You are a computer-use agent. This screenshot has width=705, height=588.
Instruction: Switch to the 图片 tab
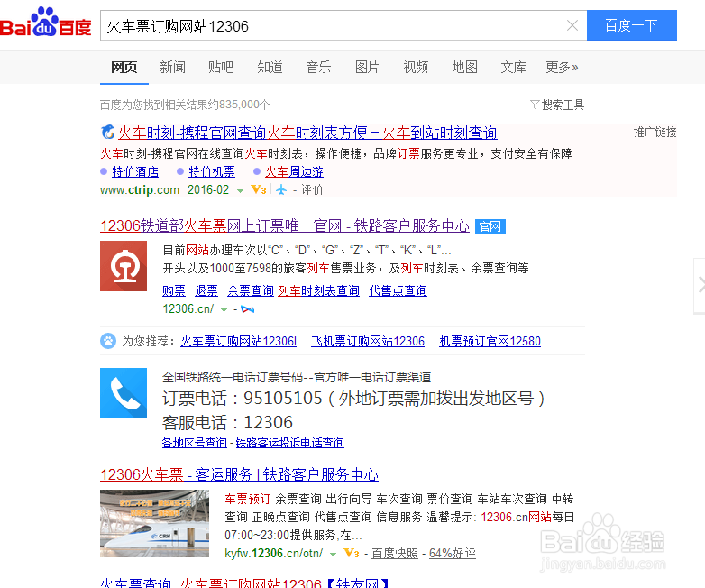click(x=367, y=67)
